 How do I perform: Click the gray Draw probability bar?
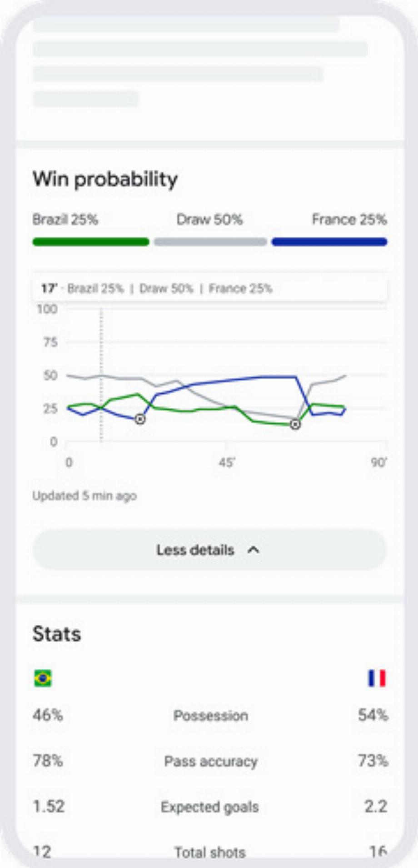click(210, 242)
